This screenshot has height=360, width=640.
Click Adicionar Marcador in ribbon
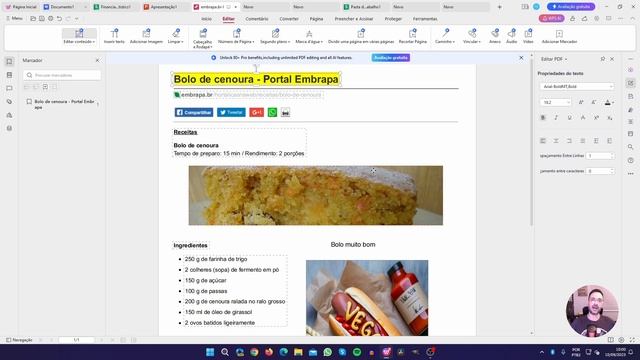point(559,36)
